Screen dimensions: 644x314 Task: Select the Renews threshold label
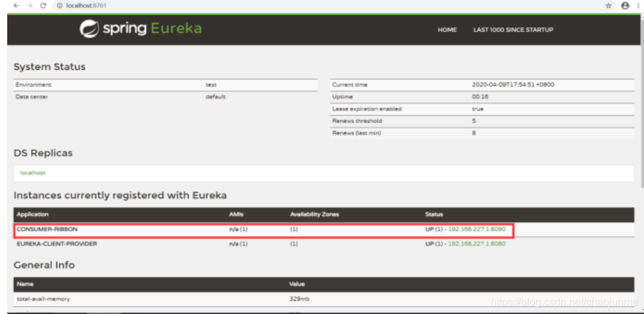(x=356, y=121)
